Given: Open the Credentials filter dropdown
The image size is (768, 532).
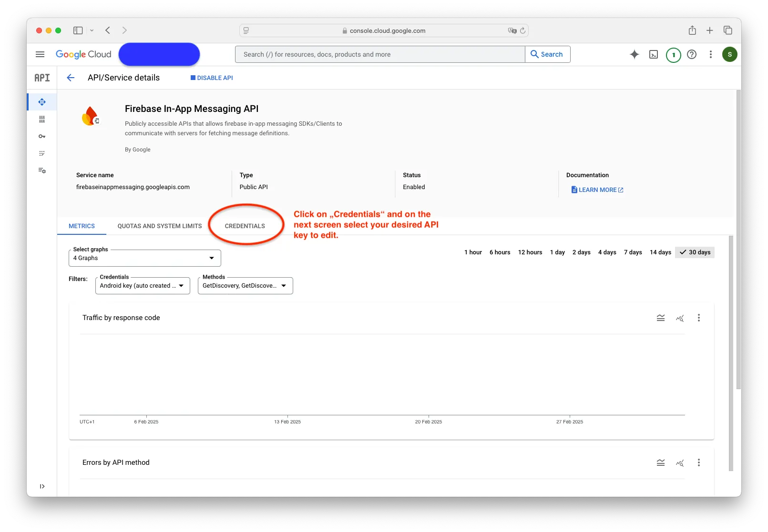Looking at the screenshot, I should [143, 286].
